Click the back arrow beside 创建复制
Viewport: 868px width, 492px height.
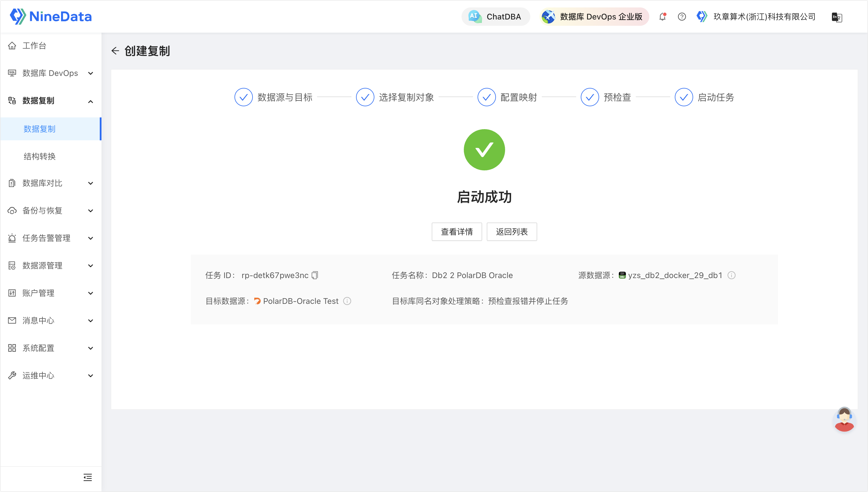point(115,51)
